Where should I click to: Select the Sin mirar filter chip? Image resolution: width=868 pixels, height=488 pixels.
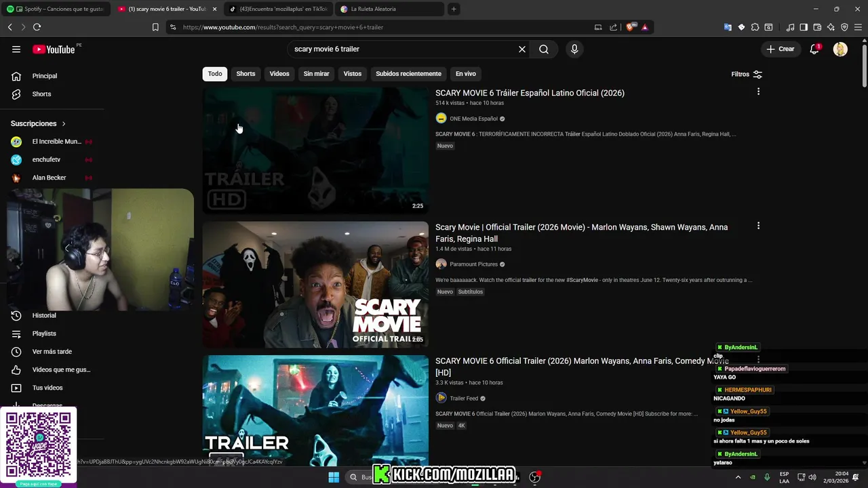tap(316, 74)
